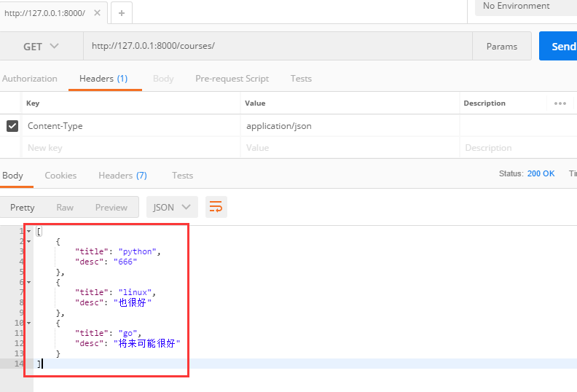Screen dimensions: 577x392
Task: Click the three-dots column options icon
Action: (560, 103)
